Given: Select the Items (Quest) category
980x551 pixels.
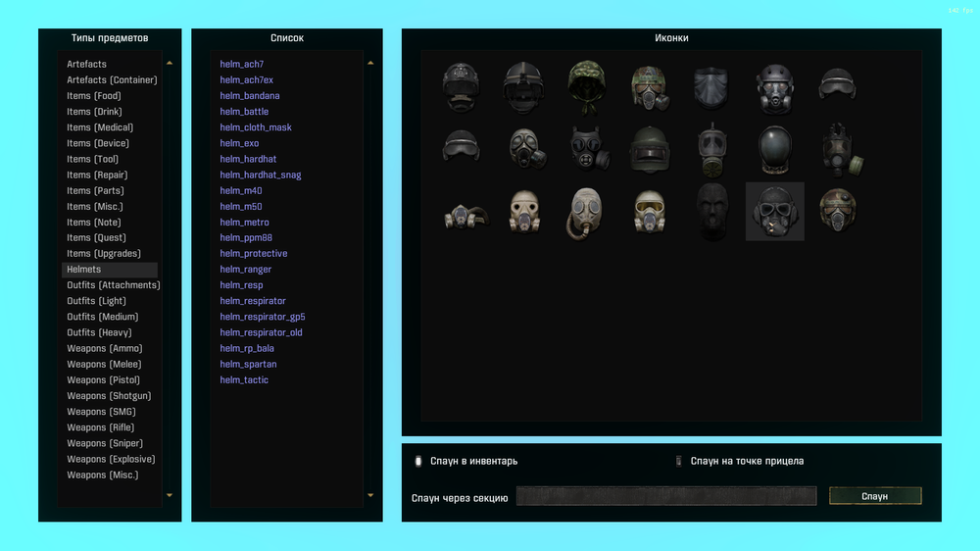Looking at the screenshot, I should (96, 237).
